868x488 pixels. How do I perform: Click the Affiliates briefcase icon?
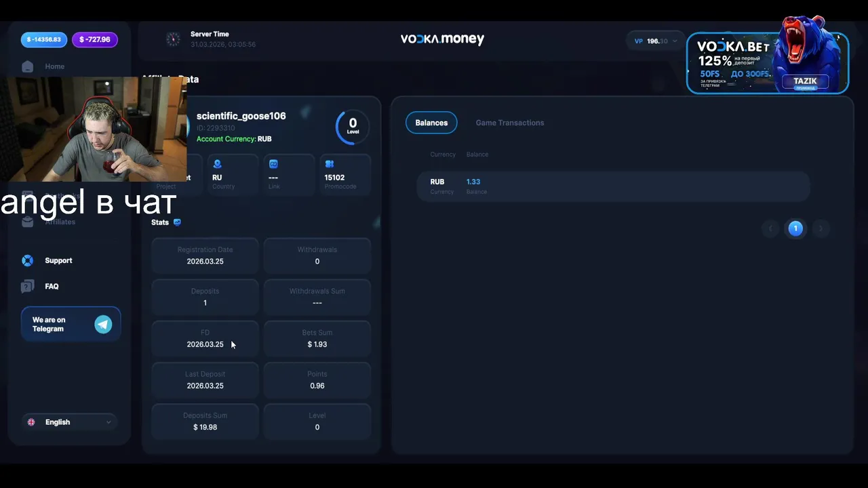[27, 222]
